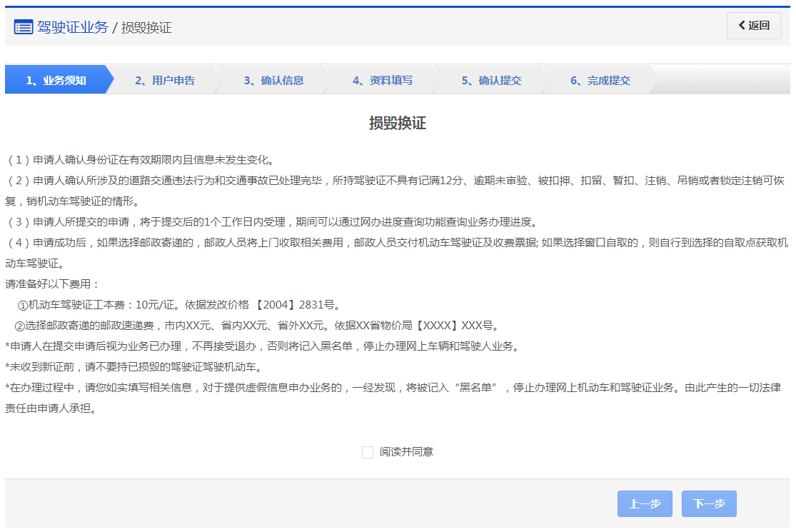Image resolution: width=796 pixels, height=532 pixels.
Task: Click notice item (3) about 1个工作日内受理
Action: [271, 222]
